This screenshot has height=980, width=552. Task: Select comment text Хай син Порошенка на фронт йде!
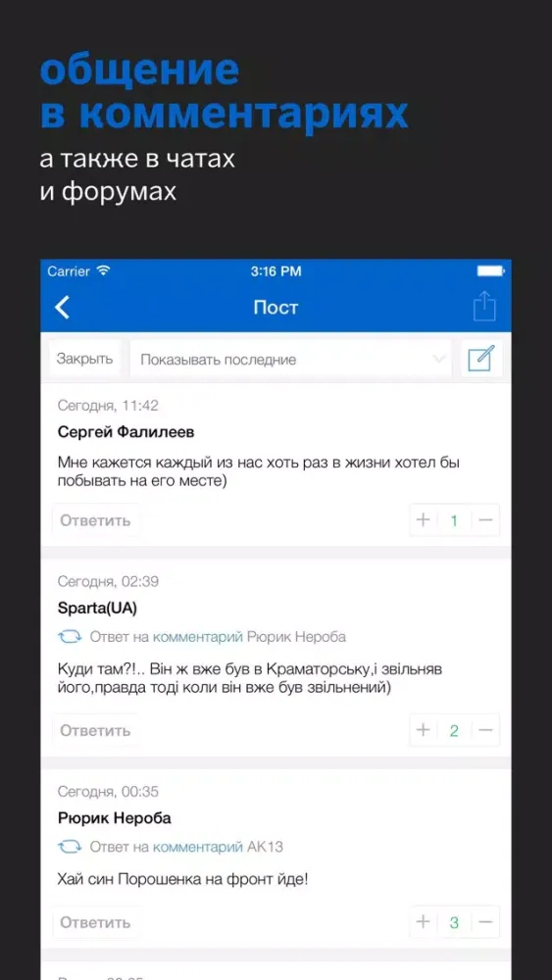pyautogui.click(x=182, y=879)
